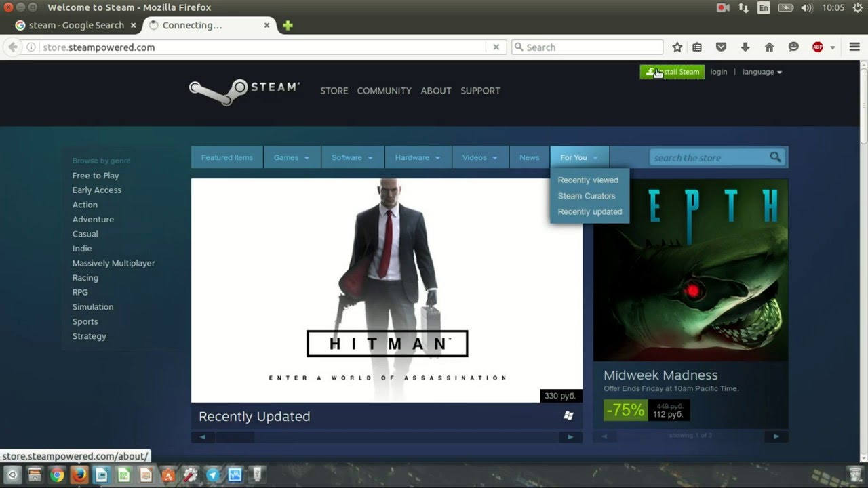This screenshot has width=868, height=488.
Task: Browse the RPG genre
Action: (x=80, y=292)
